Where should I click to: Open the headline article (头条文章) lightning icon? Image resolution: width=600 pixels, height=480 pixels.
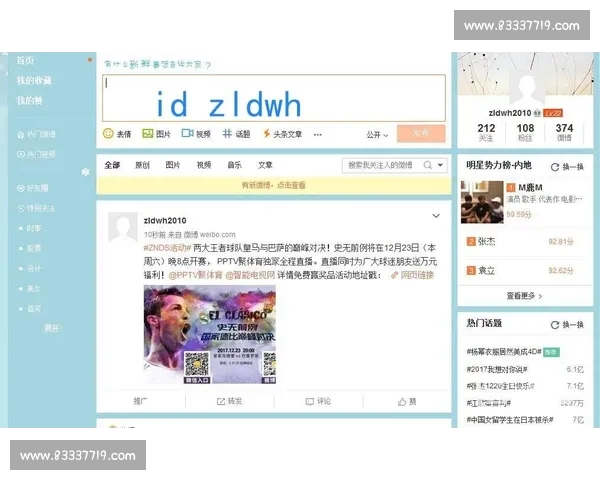point(266,133)
